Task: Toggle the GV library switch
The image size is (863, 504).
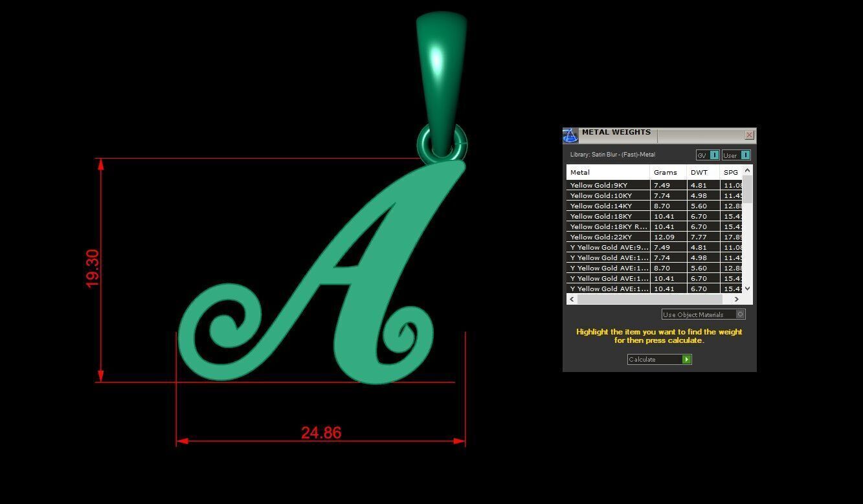Action: click(708, 155)
